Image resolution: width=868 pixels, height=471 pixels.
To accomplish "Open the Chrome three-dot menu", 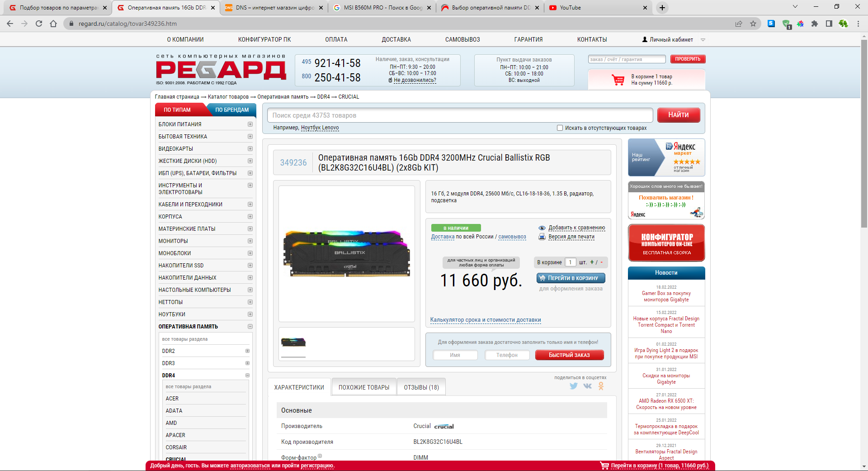I will (858, 24).
